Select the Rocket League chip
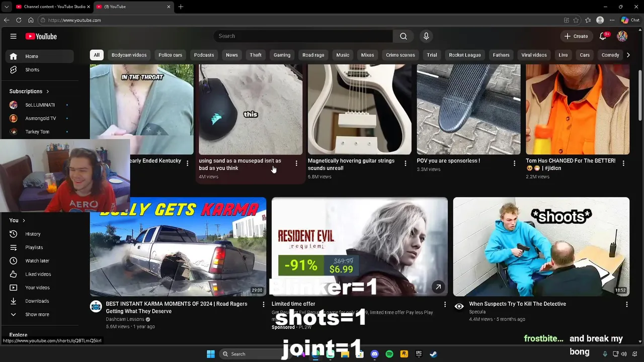This screenshot has width=644, height=362. (x=465, y=55)
